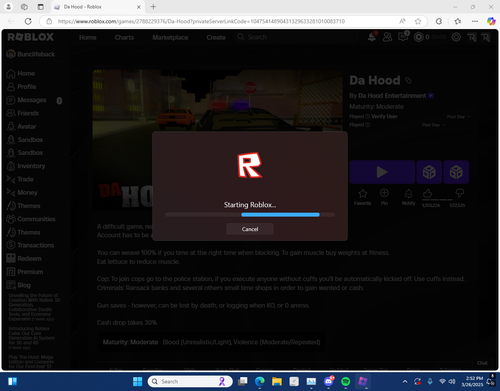Click the Roblox search field
The width and height of the screenshot is (500, 391).
click(x=297, y=37)
